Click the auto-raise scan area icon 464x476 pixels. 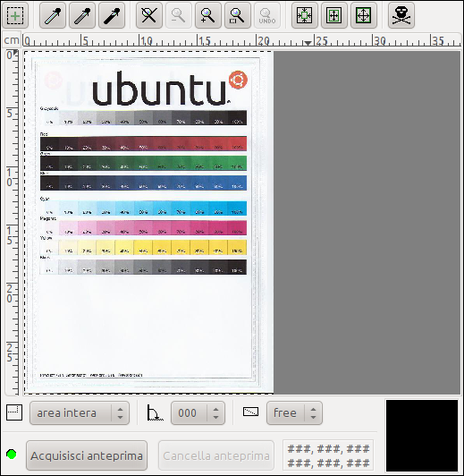point(333,15)
